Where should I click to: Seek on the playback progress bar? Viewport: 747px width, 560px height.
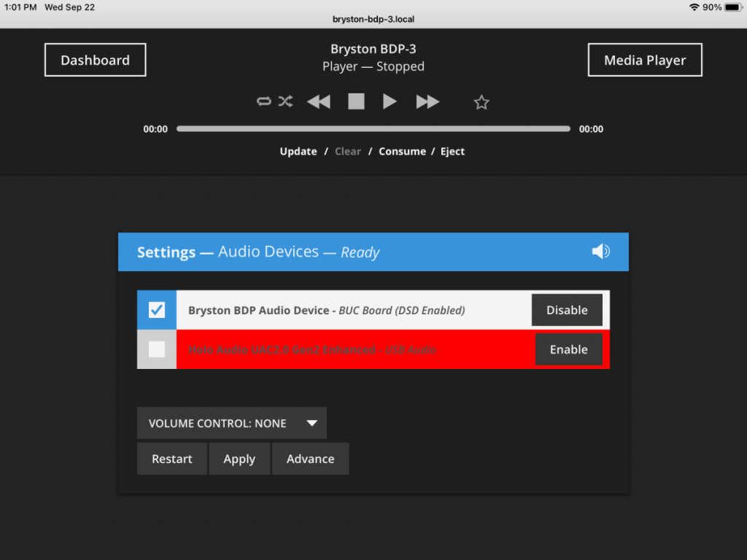373,128
